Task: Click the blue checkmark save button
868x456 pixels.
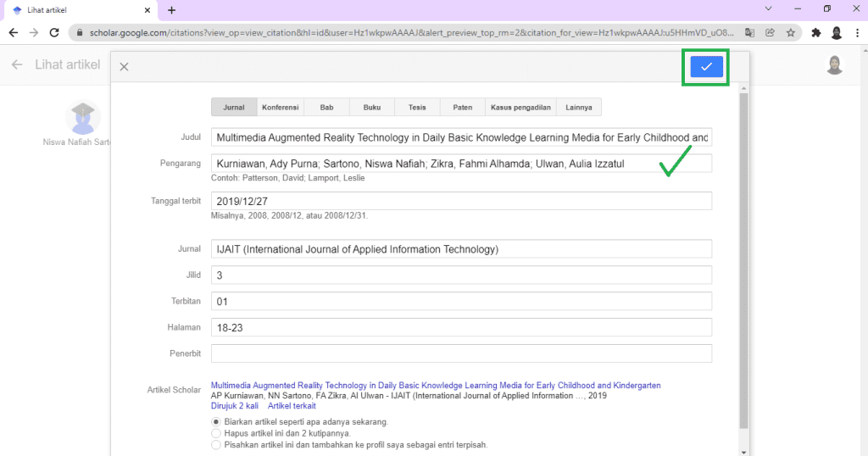Action: pos(705,67)
